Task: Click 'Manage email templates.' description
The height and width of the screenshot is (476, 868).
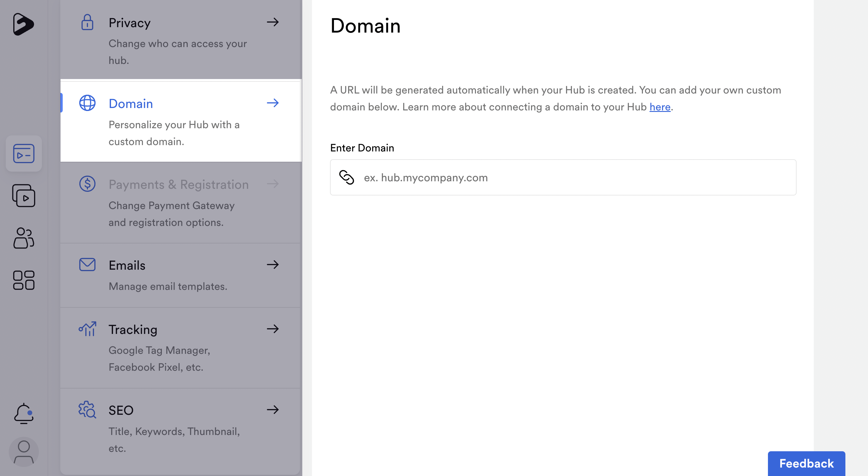Action: pos(168,286)
